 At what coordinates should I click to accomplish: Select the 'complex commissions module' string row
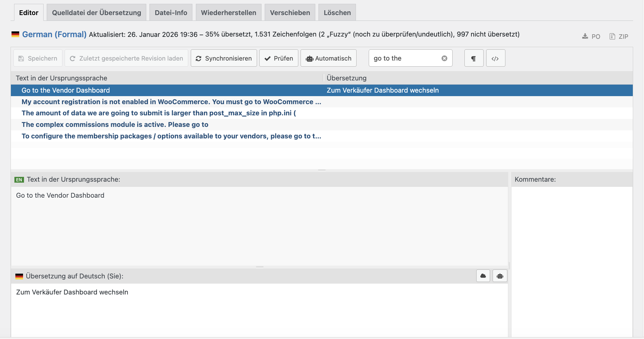tap(115, 125)
